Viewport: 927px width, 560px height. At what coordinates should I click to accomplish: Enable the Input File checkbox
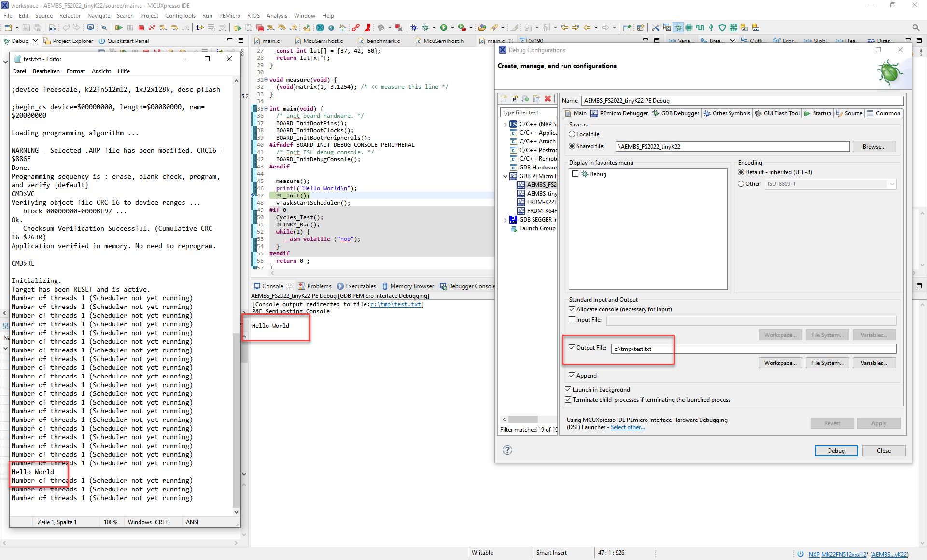(x=572, y=320)
